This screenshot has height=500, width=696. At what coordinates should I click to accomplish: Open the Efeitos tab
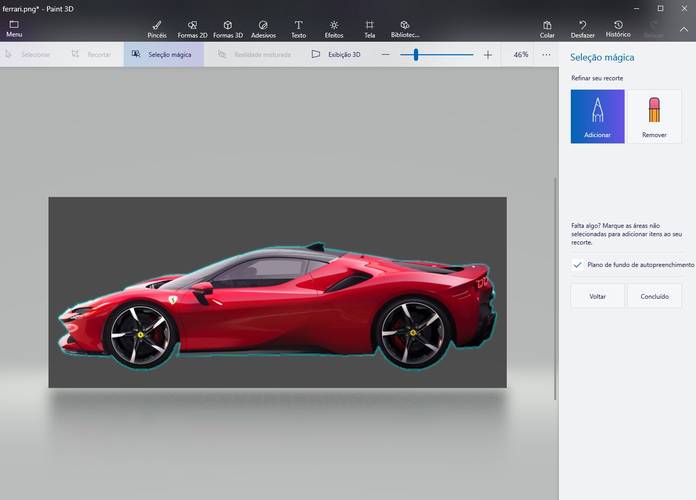pyautogui.click(x=334, y=29)
